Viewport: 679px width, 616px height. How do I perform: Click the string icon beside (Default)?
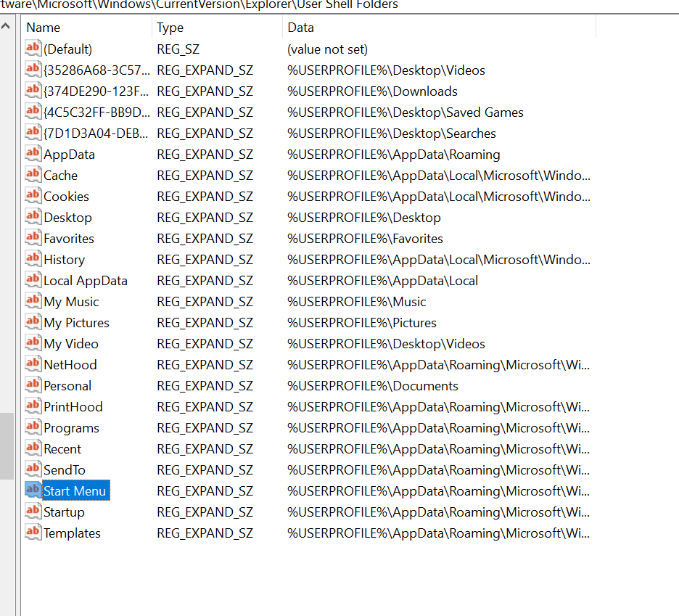pos(33,48)
